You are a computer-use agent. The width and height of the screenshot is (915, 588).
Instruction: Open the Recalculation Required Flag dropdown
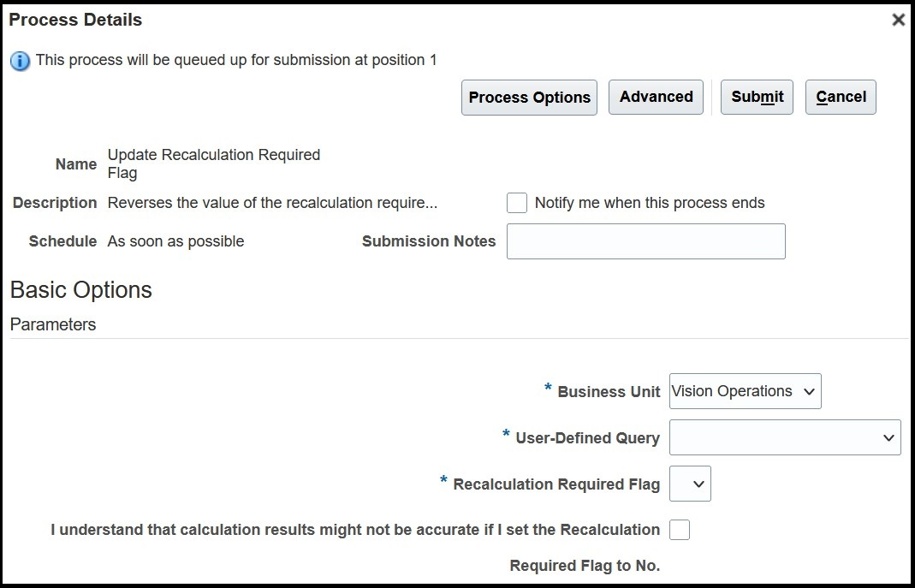pyautogui.click(x=690, y=484)
